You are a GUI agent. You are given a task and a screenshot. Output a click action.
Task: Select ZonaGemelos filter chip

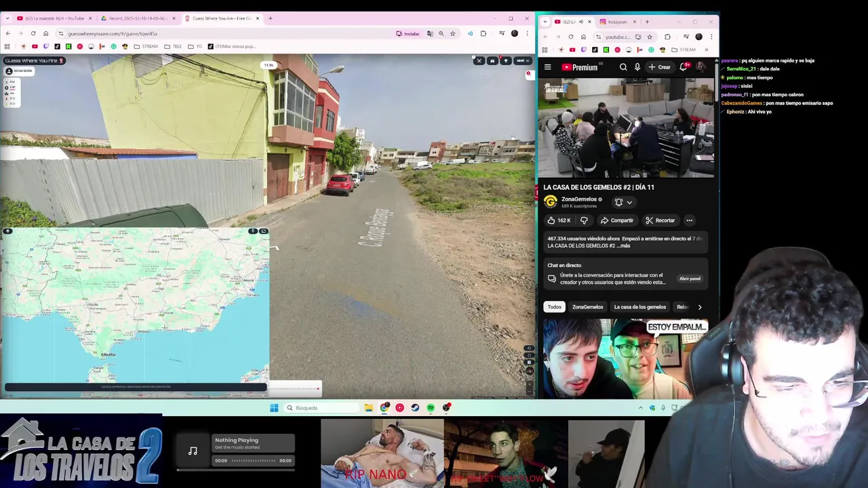[587, 307]
